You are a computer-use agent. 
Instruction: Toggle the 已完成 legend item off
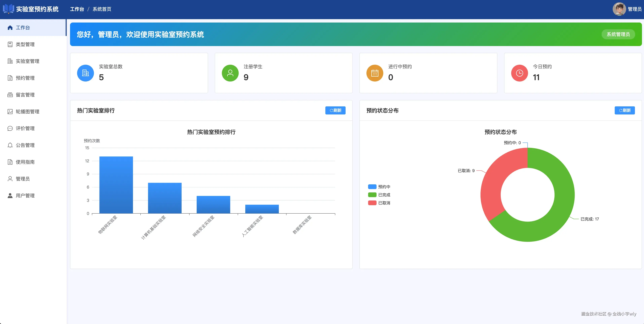coord(379,195)
